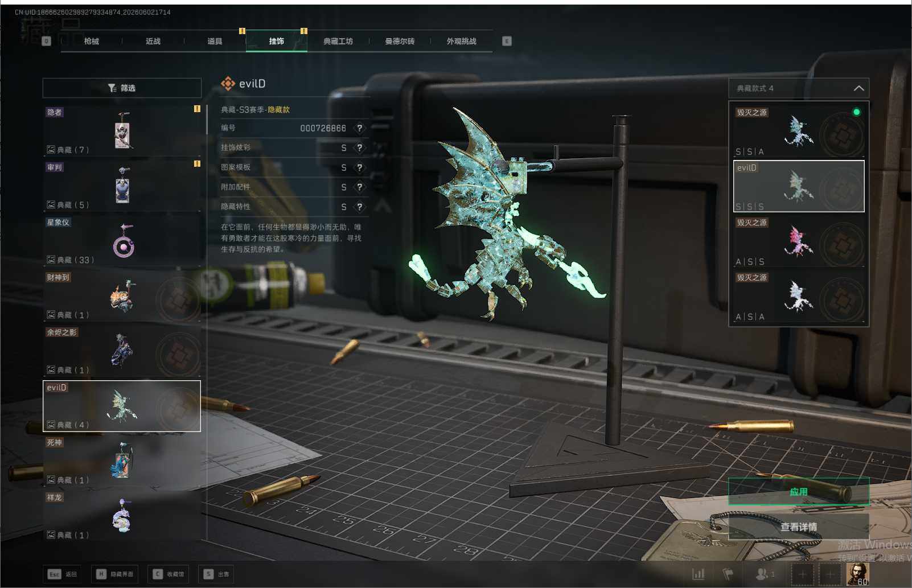The height and width of the screenshot is (588, 912).
Task: Select the 余烬之影 charm in the list
Action: click(122, 351)
